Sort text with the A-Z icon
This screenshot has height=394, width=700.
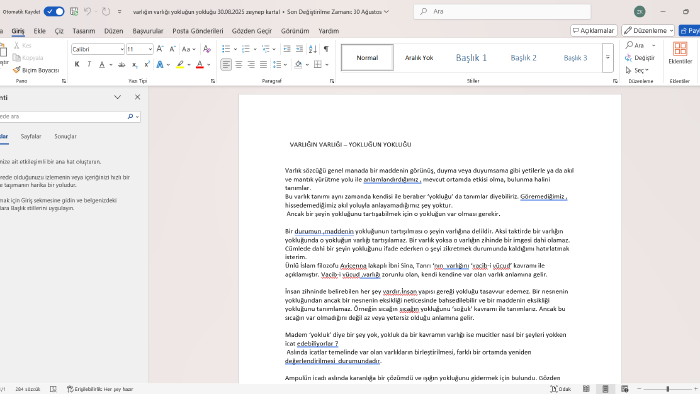click(x=312, y=49)
